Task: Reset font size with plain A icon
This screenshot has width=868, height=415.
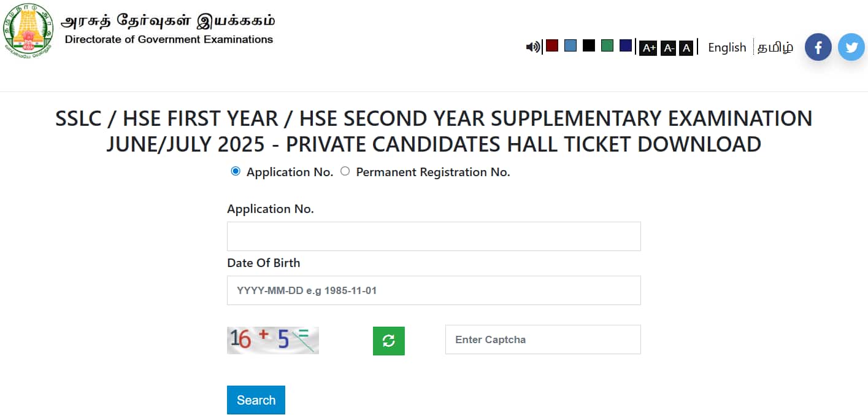Action: [x=686, y=48]
